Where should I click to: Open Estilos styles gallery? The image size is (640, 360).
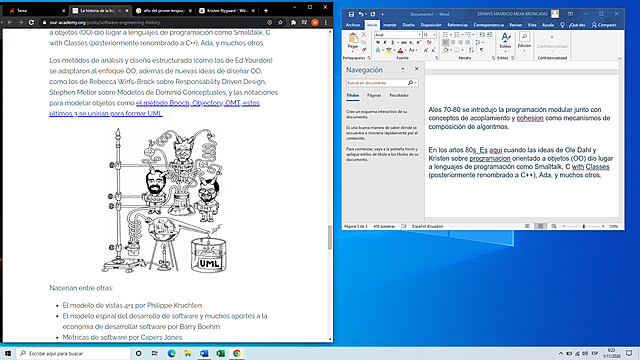coord(505,42)
